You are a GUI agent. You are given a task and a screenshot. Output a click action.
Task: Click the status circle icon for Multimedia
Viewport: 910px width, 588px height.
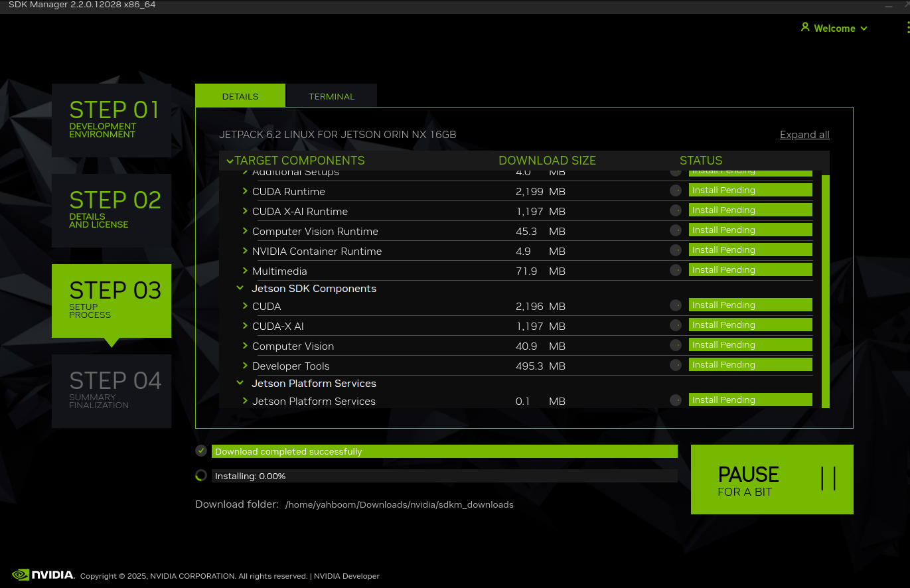pyautogui.click(x=676, y=270)
